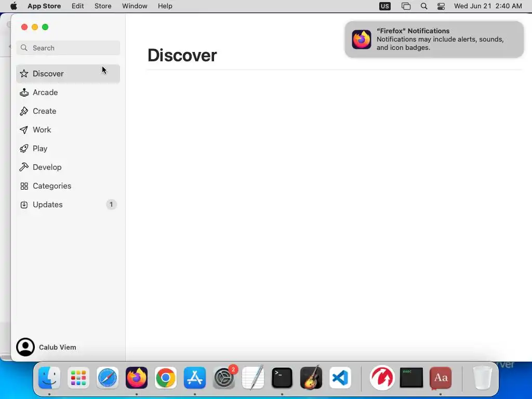The width and height of the screenshot is (532, 399).
Task: Launch Safari from the Dock
Action: click(108, 378)
